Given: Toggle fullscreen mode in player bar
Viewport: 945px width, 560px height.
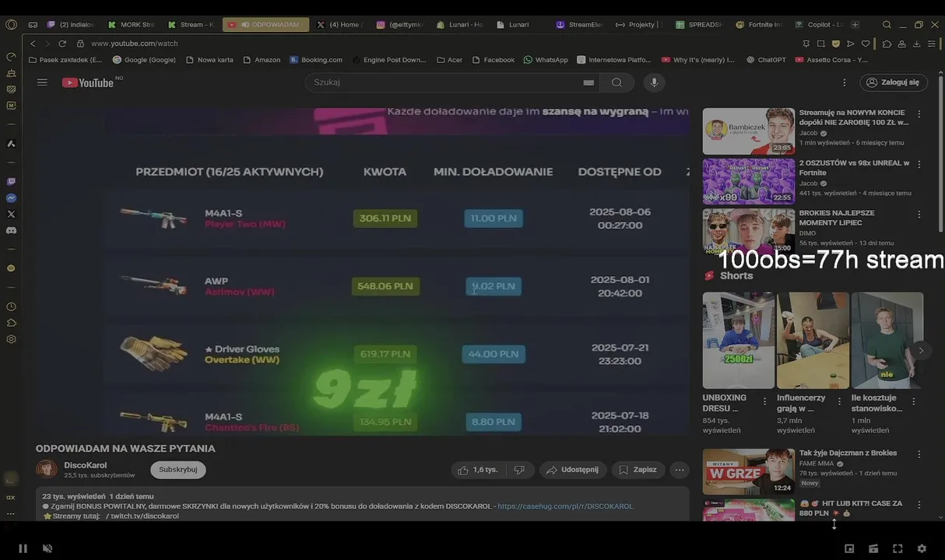Looking at the screenshot, I should (898, 548).
